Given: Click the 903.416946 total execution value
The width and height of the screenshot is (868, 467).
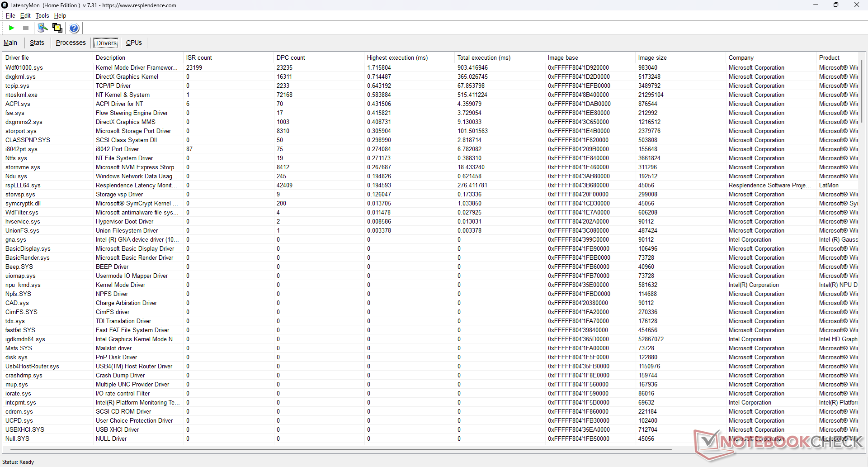Looking at the screenshot, I should point(472,67).
